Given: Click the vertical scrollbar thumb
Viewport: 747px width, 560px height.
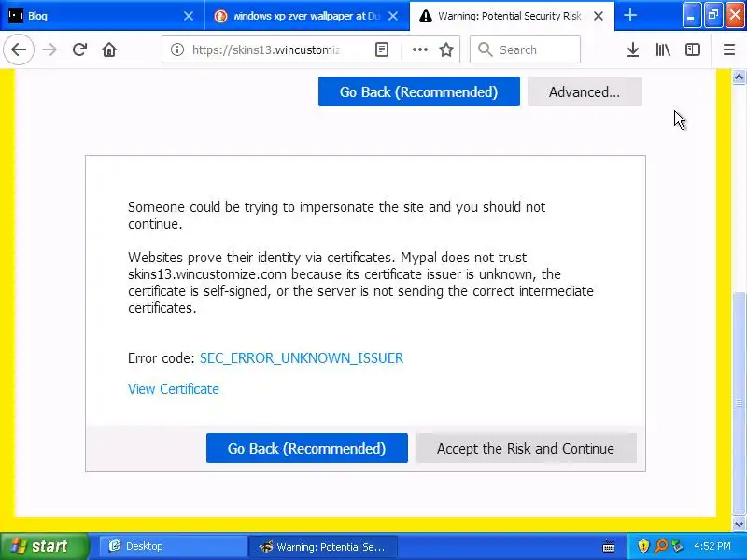Looking at the screenshot, I should coord(739,404).
